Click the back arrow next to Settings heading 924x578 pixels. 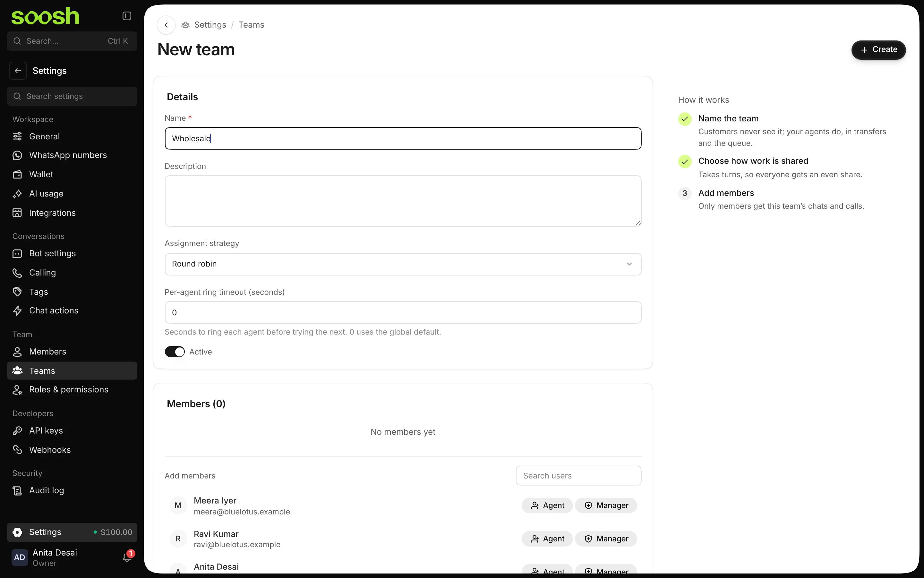click(x=18, y=71)
